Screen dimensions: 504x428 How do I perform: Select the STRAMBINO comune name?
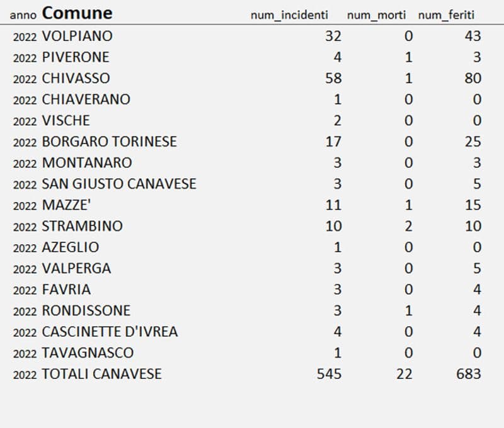pyautogui.click(x=82, y=226)
